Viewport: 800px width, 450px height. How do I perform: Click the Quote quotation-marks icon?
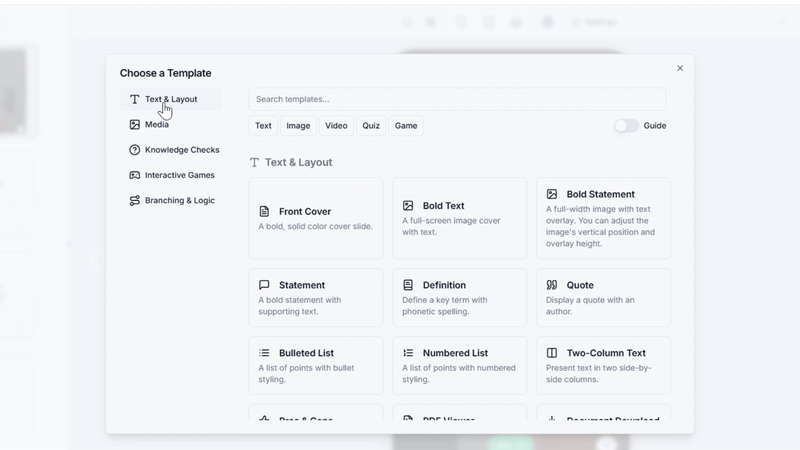[552, 285]
